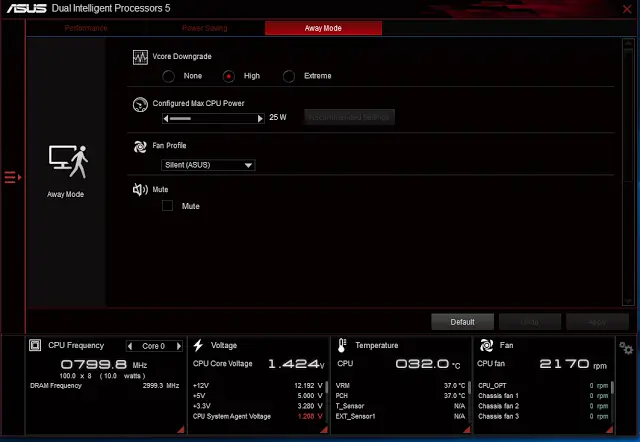The width and height of the screenshot is (640, 442).
Task: Increase max CPU power with right arrow
Action: point(260,119)
